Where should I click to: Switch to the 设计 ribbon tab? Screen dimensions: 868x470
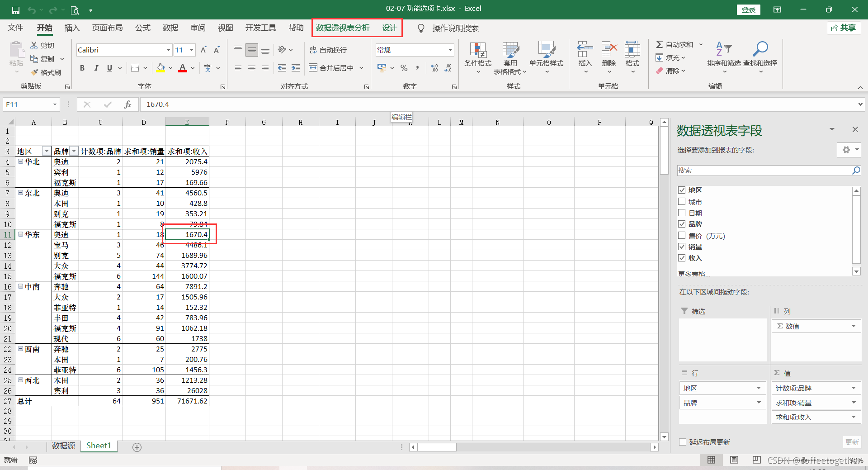pos(390,28)
